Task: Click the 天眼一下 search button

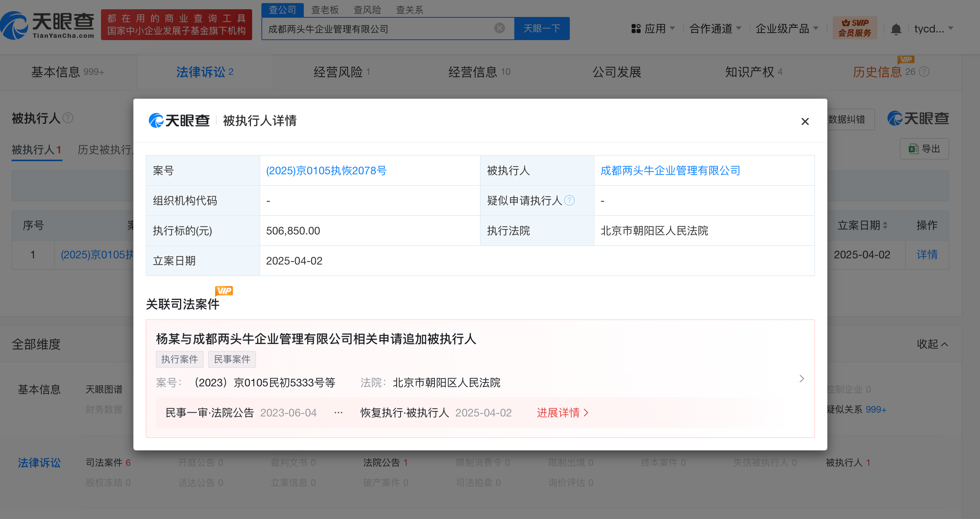Action: coord(542,28)
